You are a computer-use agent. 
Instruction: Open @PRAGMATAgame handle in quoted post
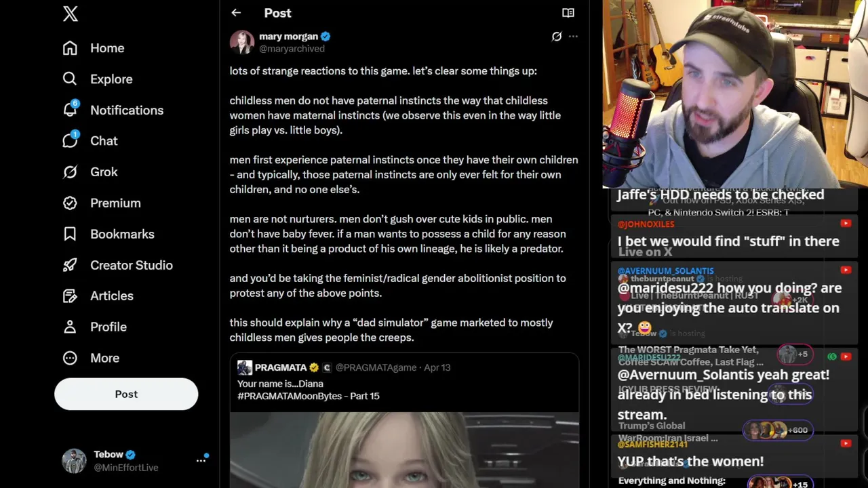pyautogui.click(x=376, y=367)
